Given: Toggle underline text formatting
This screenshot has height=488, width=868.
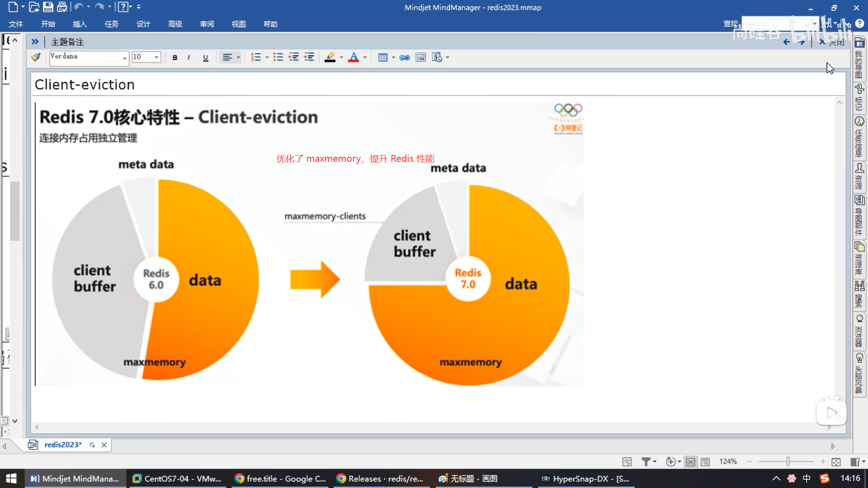Looking at the screenshot, I should click(x=206, y=58).
